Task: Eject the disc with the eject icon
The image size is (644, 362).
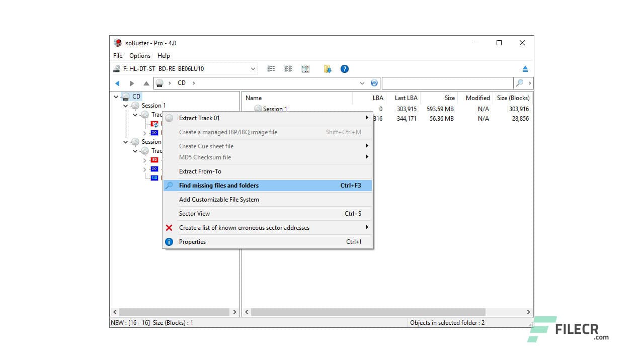Action: pyautogui.click(x=526, y=68)
